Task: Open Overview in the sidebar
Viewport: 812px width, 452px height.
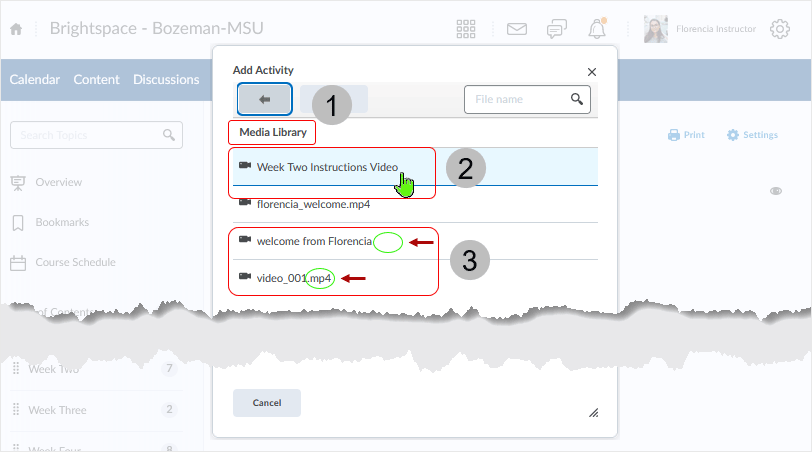Action: [59, 182]
